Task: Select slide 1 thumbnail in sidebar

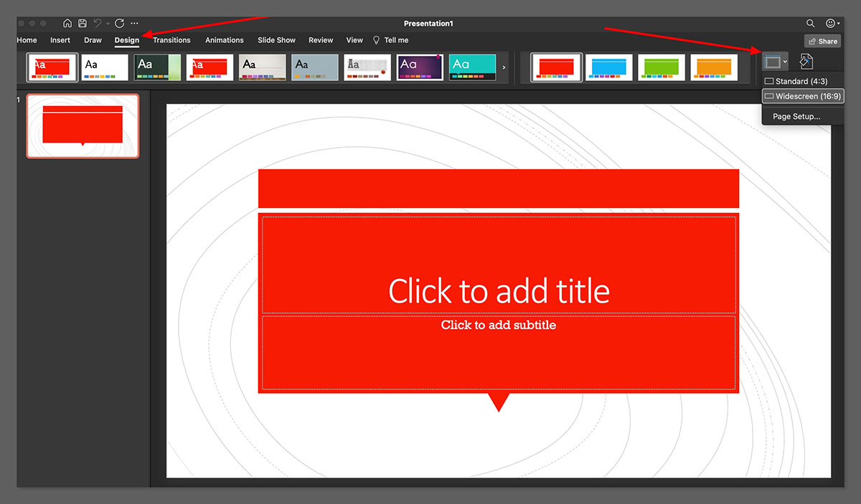Action: (83, 126)
